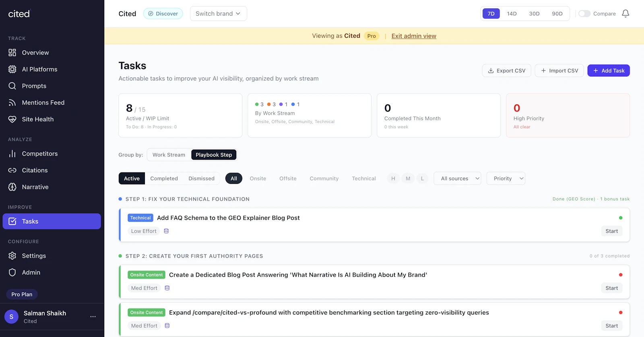Show Active tasks tab

132,179
